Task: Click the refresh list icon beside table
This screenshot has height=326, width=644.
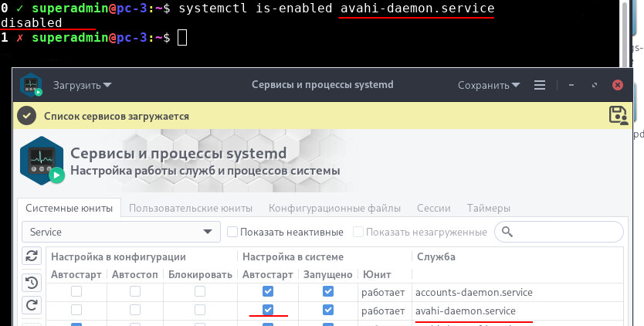Action: pos(32,256)
